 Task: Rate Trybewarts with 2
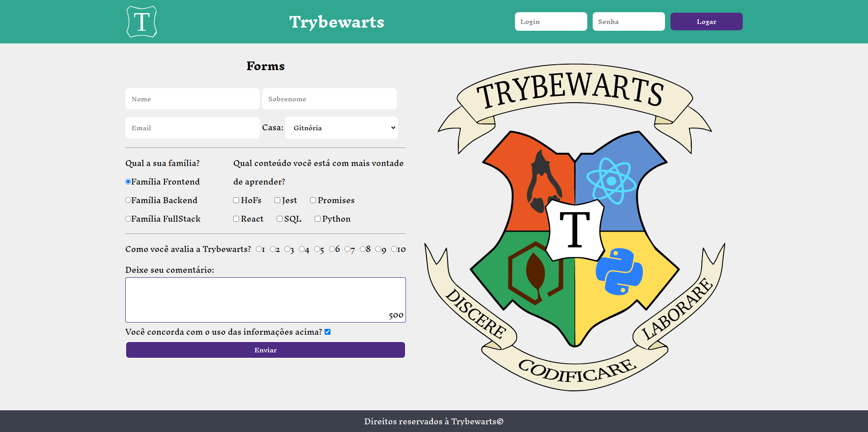coord(273,249)
